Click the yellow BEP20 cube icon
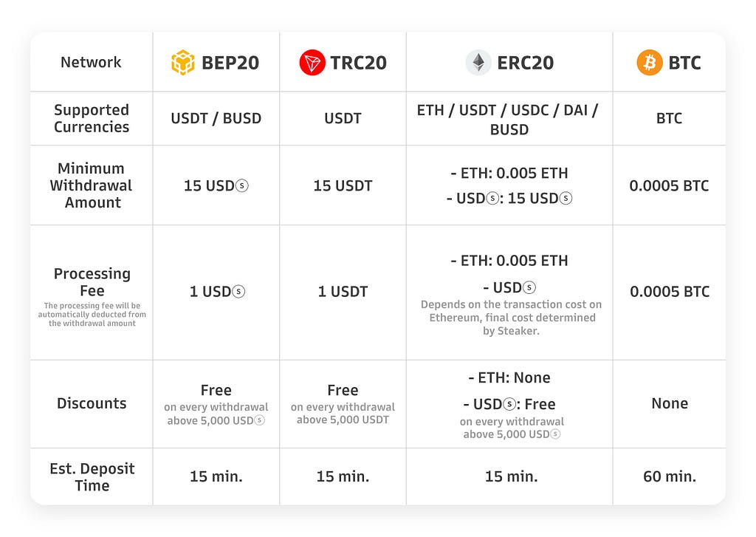Image resolution: width=756 pixels, height=537 pixels. [x=183, y=63]
